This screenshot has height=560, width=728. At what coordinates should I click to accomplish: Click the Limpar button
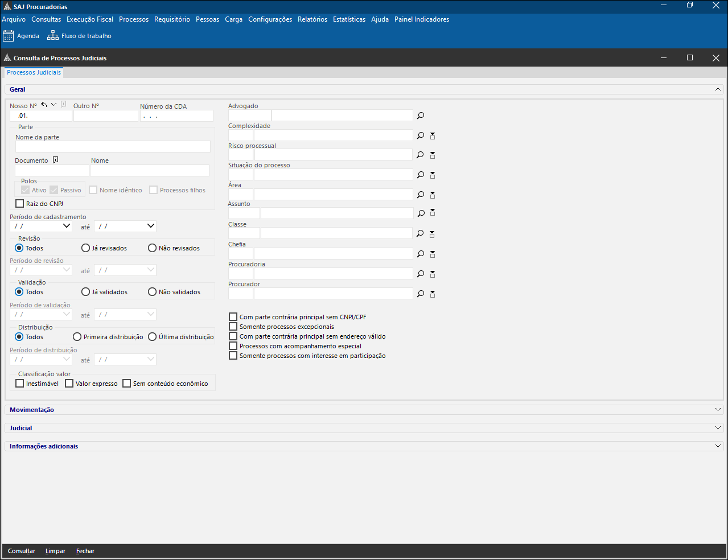[x=55, y=551]
